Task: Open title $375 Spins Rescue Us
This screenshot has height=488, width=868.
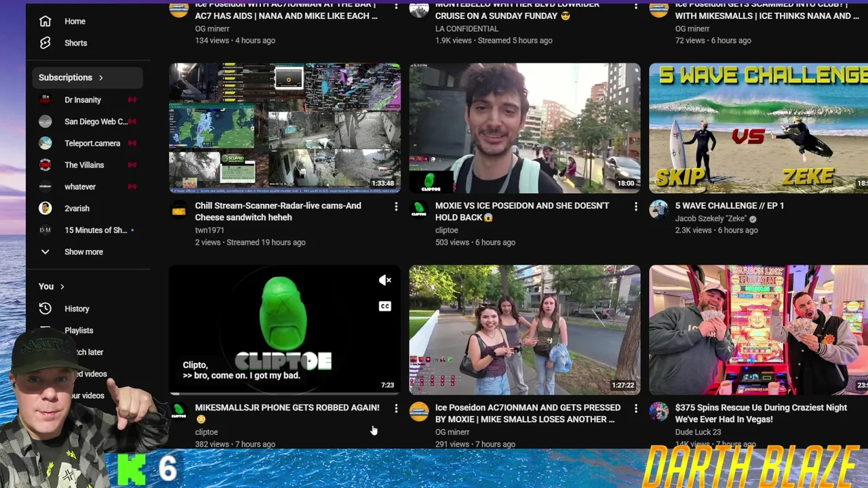Action: 761,413
